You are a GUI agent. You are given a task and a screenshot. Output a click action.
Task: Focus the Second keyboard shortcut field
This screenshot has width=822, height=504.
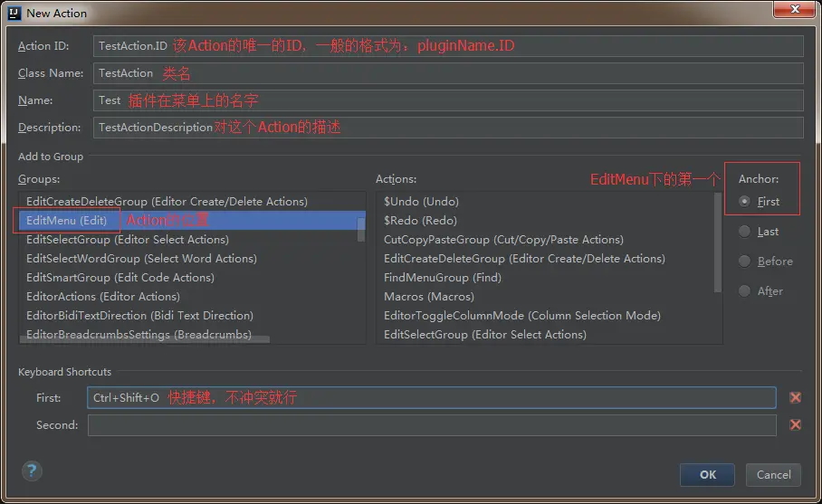pos(432,425)
